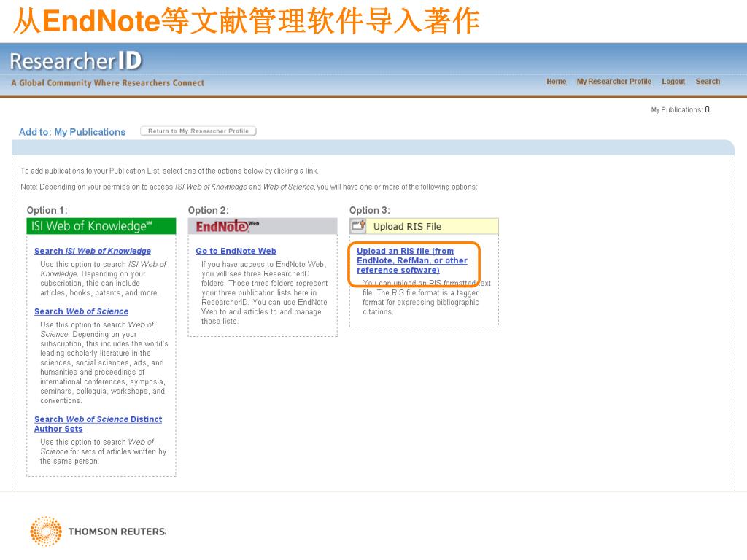The height and width of the screenshot is (560, 747).
Task: Click the 'leading scholarly literature' description paragraph
Action: (x=104, y=362)
